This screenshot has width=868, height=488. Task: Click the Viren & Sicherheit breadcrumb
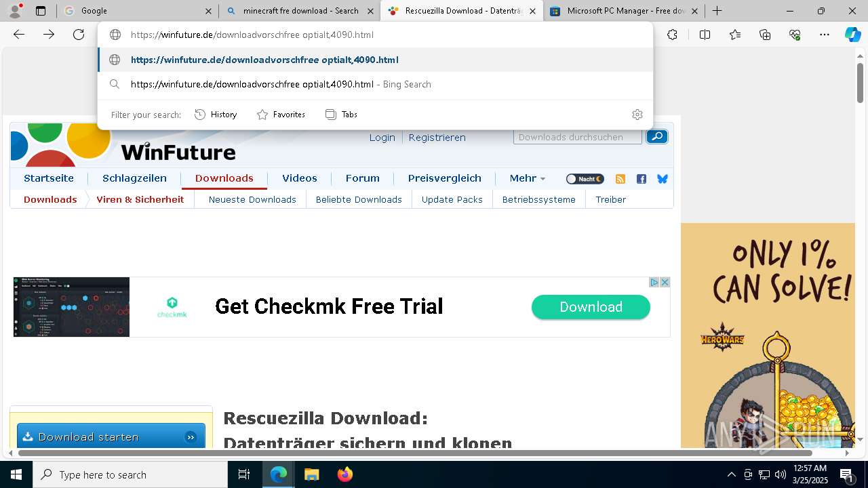click(140, 199)
